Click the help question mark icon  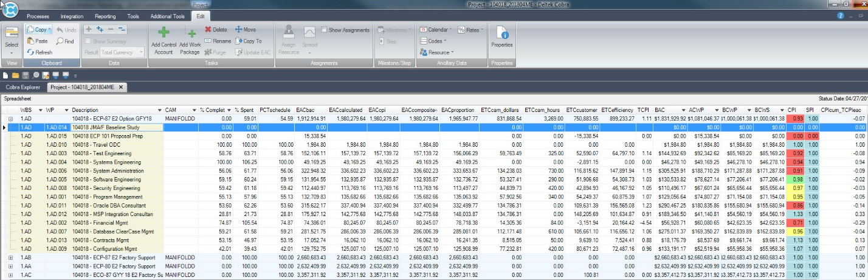click(x=841, y=15)
